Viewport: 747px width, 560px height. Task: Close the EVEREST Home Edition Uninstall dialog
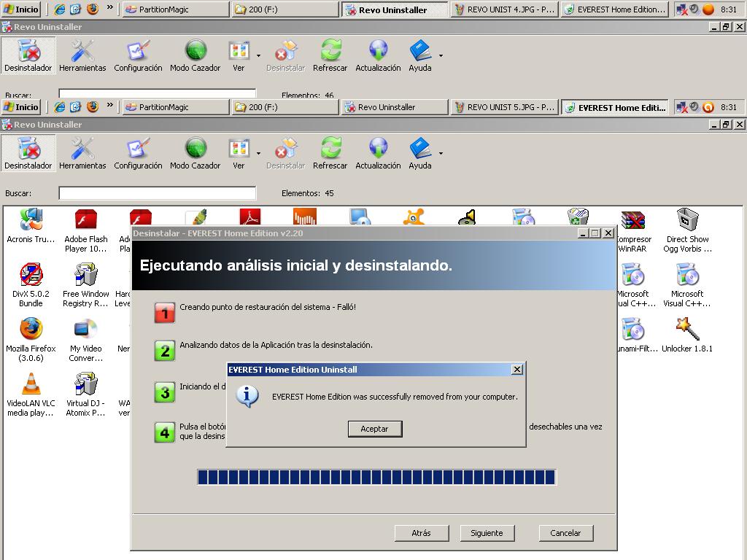517,370
